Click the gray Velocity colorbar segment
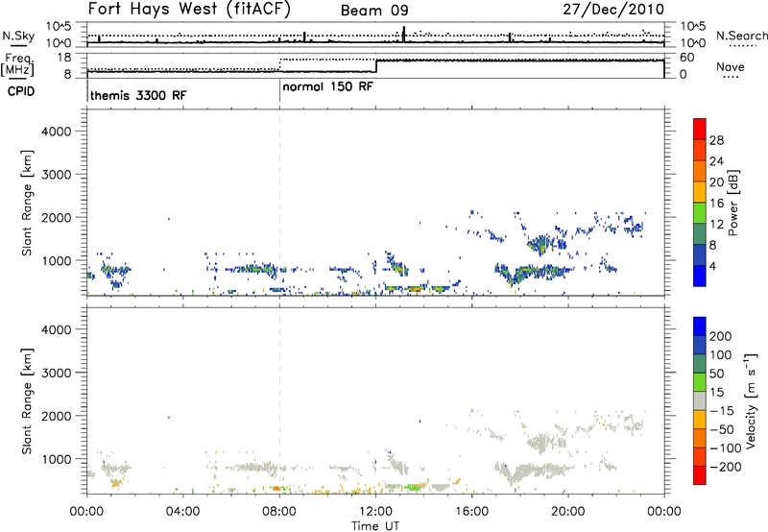768x532 pixels. (x=700, y=400)
